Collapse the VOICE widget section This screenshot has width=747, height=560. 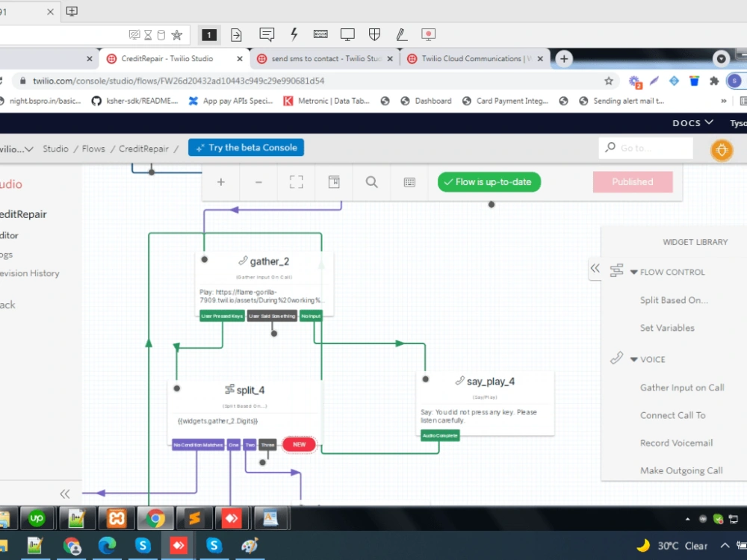point(632,359)
